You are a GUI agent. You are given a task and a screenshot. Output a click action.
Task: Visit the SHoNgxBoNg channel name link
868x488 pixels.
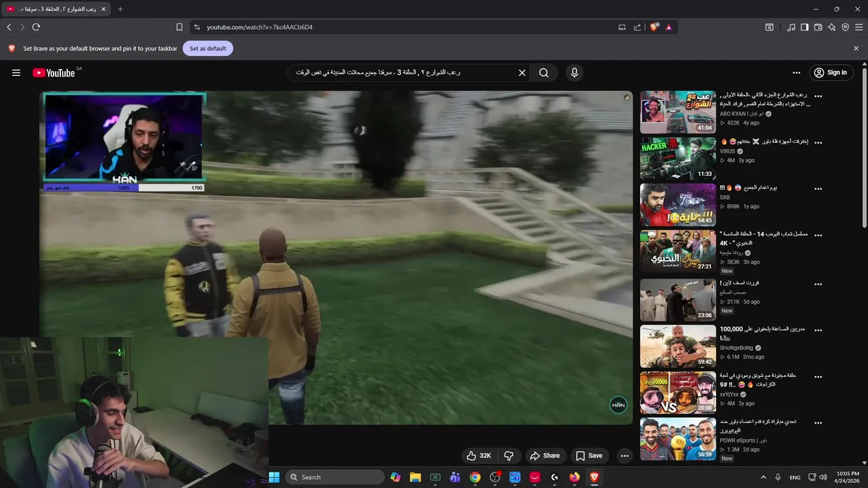[736, 348]
